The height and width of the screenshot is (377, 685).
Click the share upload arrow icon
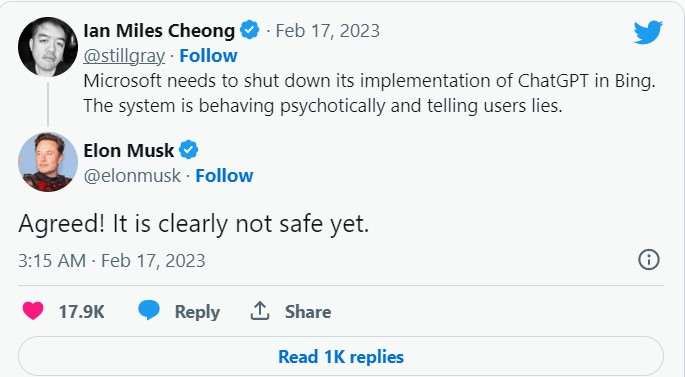tap(260, 311)
